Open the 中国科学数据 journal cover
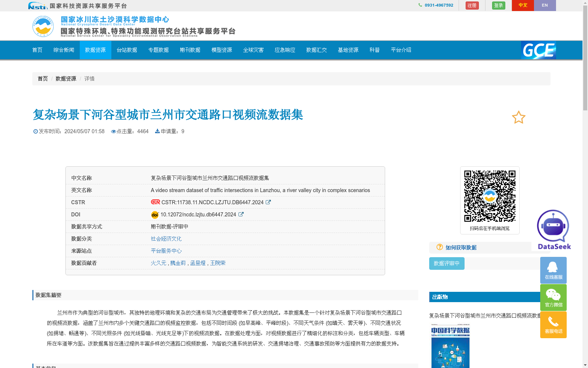The width and height of the screenshot is (588, 368). (x=450, y=346)
